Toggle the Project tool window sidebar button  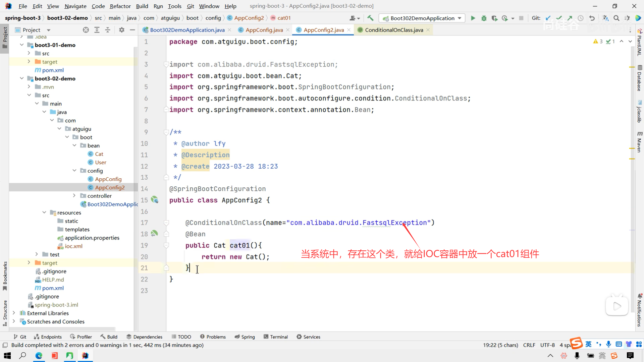coord(5,37)
